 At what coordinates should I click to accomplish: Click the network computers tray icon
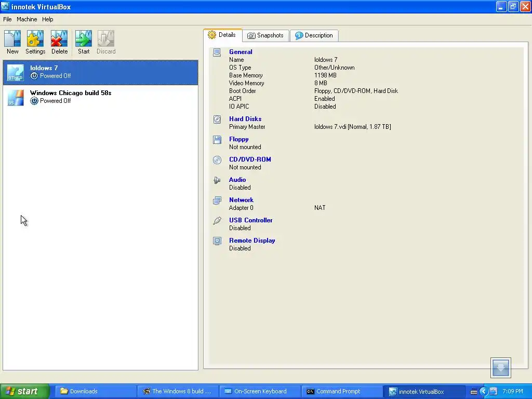click(x=494, y=391)
